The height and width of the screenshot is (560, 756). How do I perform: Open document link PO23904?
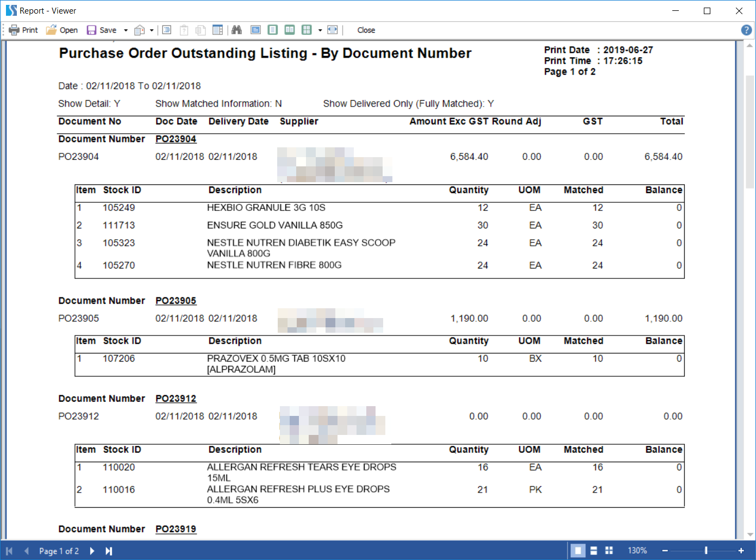click(176, 139)
